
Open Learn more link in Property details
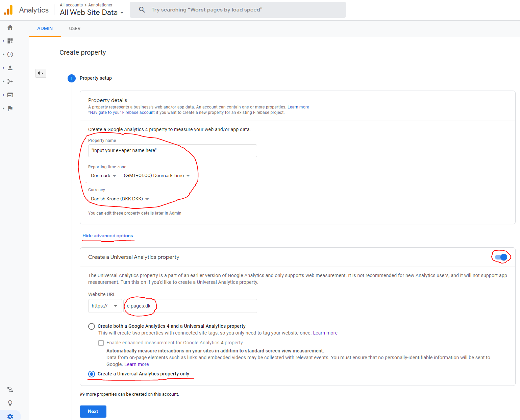pyautogui.click(x=298, y=107)
